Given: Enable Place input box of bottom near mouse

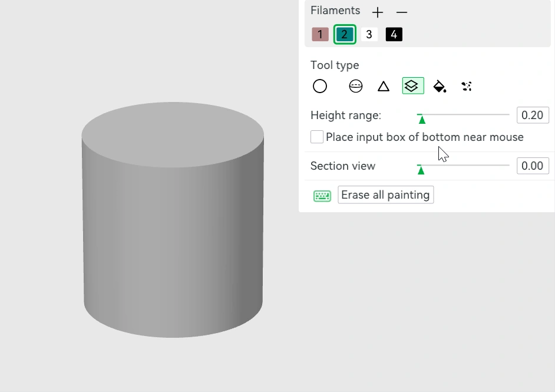Looking at the screenshot, I should coord(317,137).
